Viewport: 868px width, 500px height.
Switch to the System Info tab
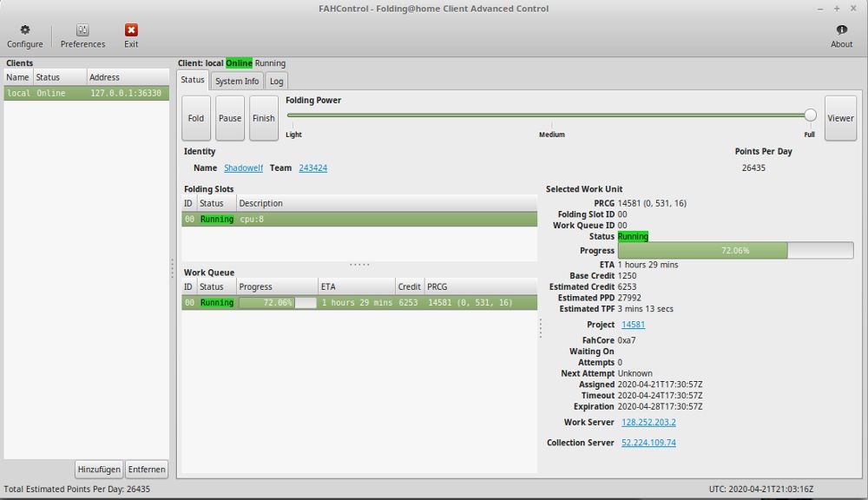pyautogui.click(x=237, y=81)
